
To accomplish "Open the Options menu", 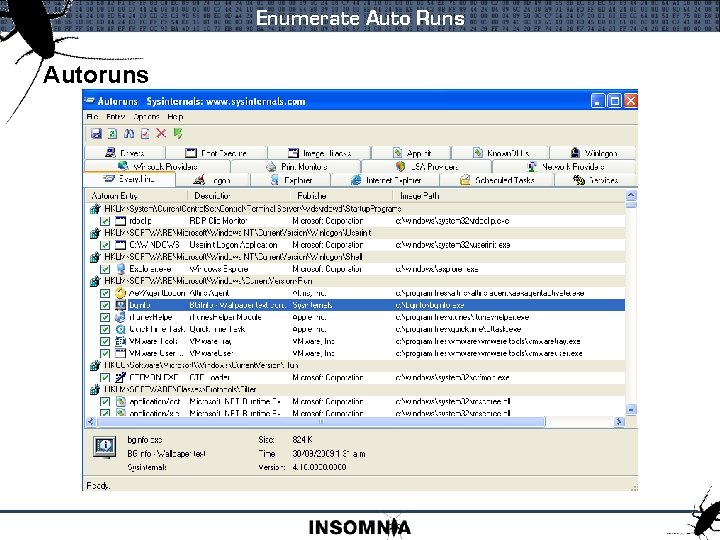I will pos(146,117).
